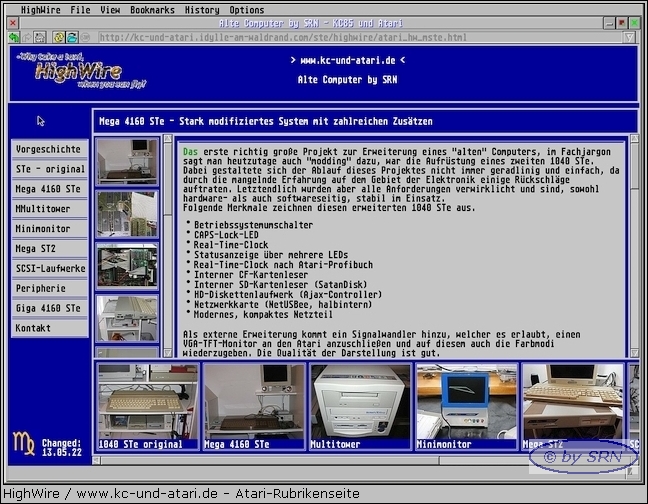Click the greyed forward arrow icon

click(27, 38)
